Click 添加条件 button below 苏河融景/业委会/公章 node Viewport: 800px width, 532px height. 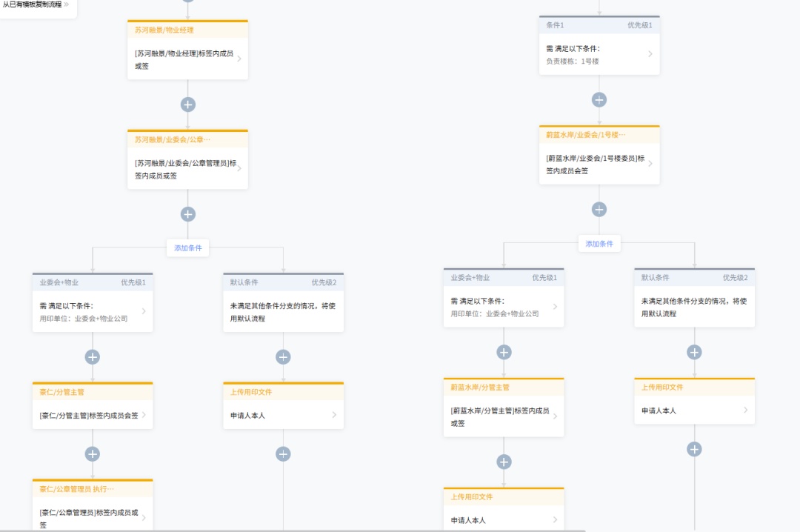188,248
